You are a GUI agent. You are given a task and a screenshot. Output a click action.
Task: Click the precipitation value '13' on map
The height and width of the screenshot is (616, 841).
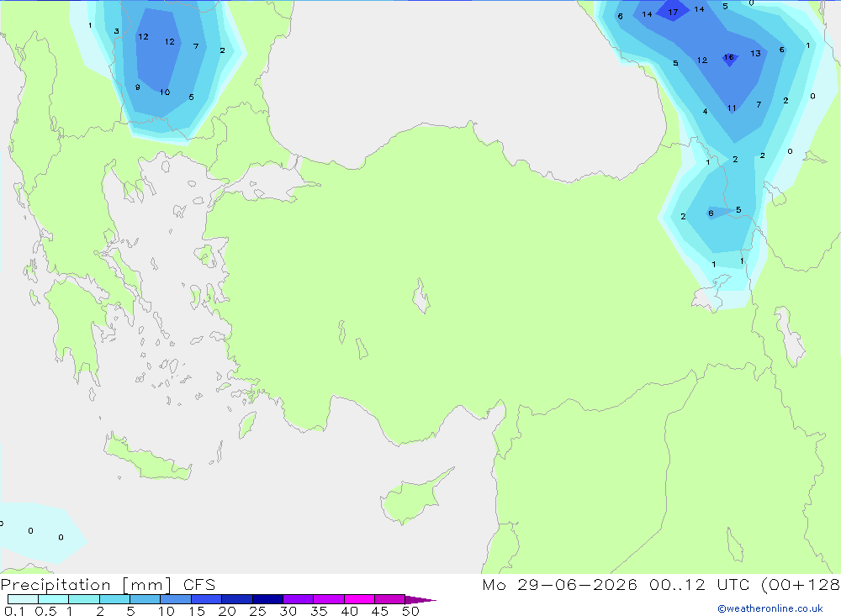(x=755, y=54)
